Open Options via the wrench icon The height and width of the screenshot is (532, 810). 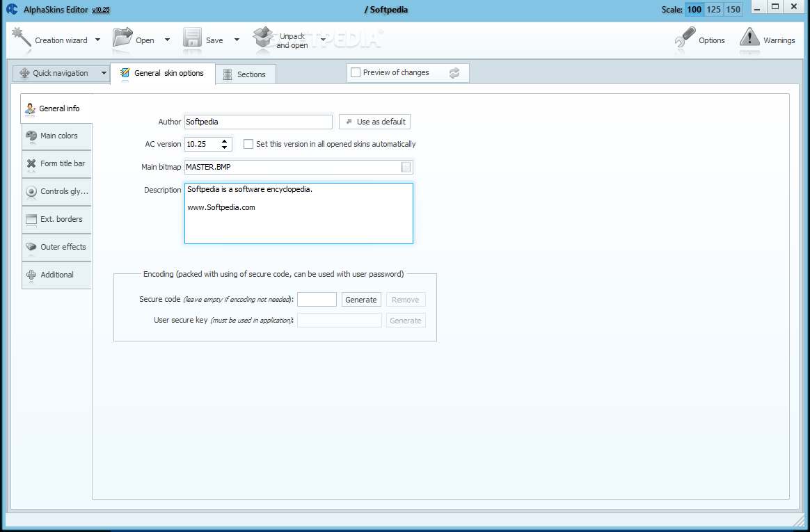tap(685, 39)
